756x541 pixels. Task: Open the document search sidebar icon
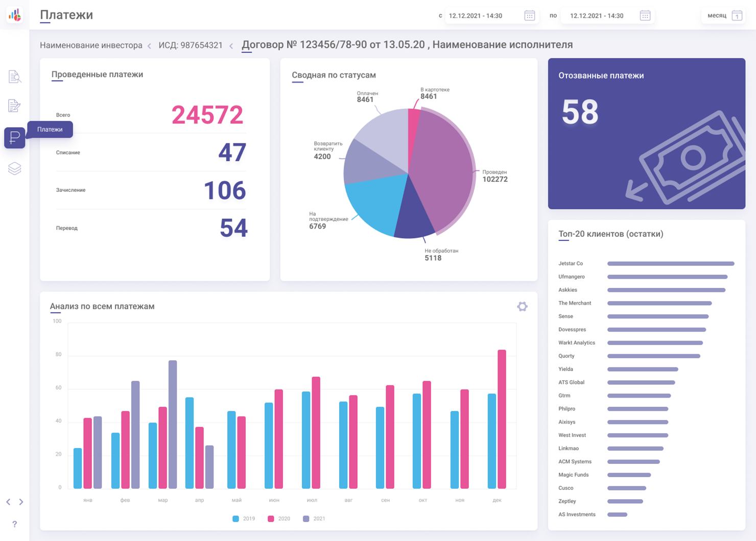(15, 77)
